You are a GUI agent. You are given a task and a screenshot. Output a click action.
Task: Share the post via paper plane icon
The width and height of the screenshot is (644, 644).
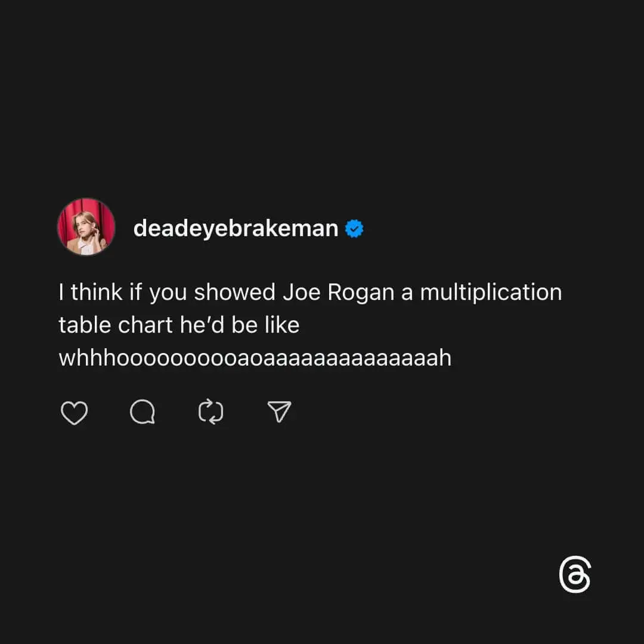click(279, 411)
